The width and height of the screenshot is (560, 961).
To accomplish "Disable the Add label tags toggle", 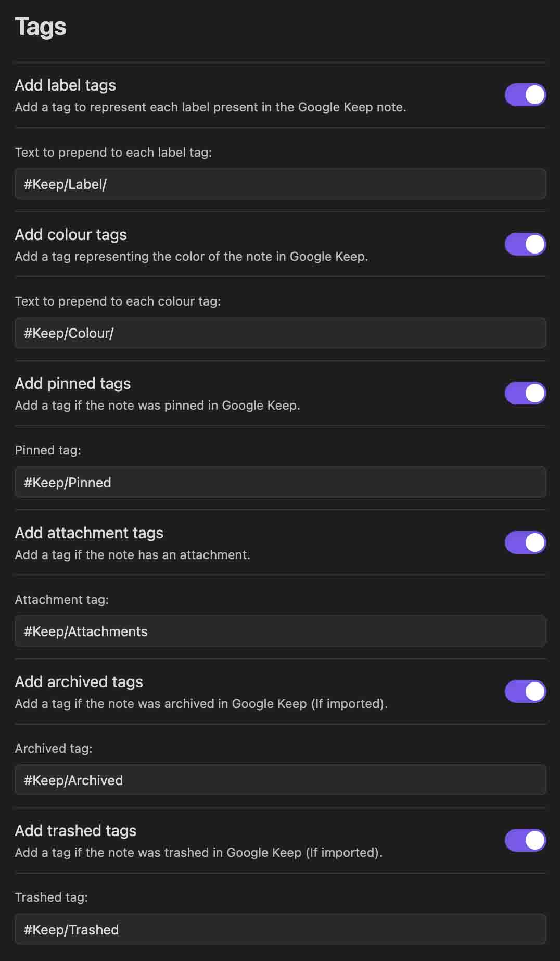I will [x=525, y=95].
